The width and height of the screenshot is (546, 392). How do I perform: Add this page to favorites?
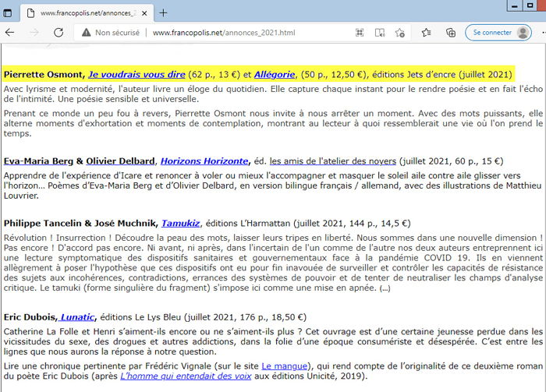(399, 33)
